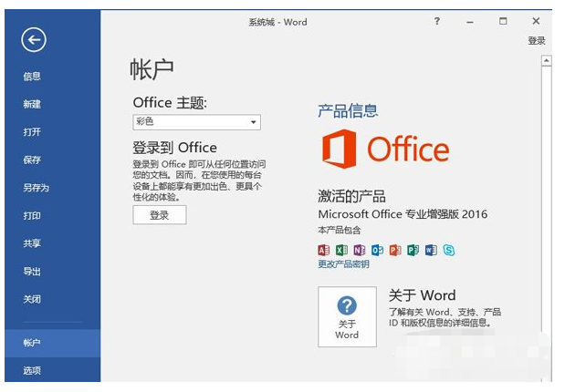This screenshot has width=565, height=392.
Task: Click the Outlook app icon
Action: [x=377, y=250]
